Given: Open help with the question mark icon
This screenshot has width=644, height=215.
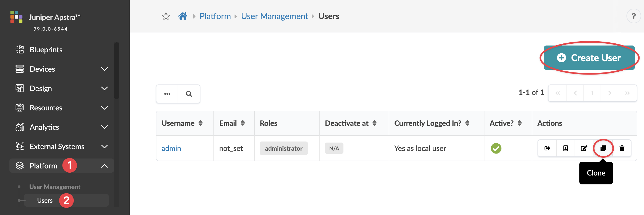Looking at the screenshot, I should point(634,16).
